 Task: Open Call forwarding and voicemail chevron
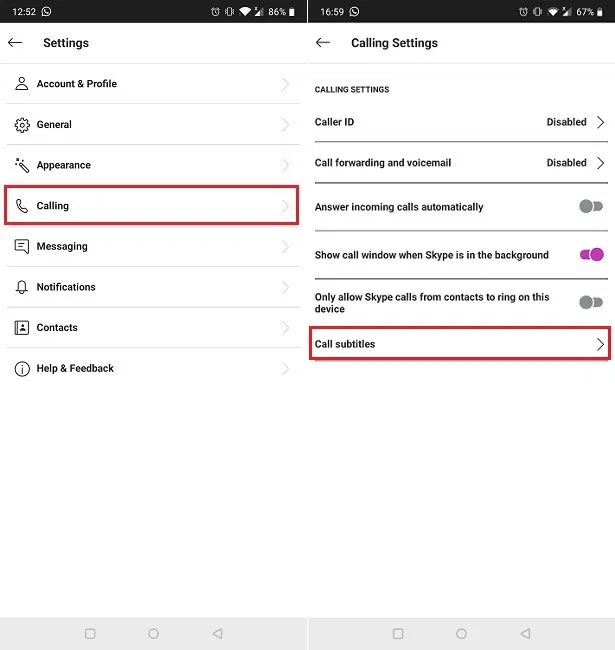tap(600, 162)
